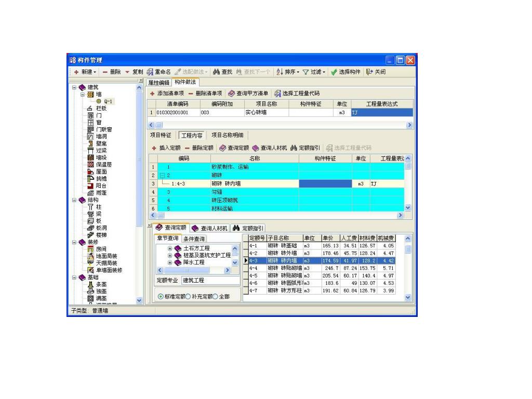
Task: Switch to 章节查询 sub-tab
Action: (168, 238)
